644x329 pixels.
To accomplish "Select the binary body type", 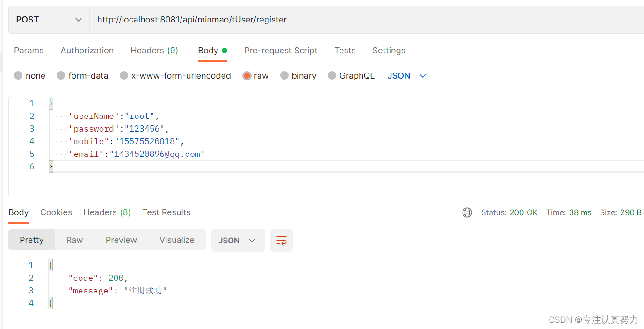I will 298,76.
